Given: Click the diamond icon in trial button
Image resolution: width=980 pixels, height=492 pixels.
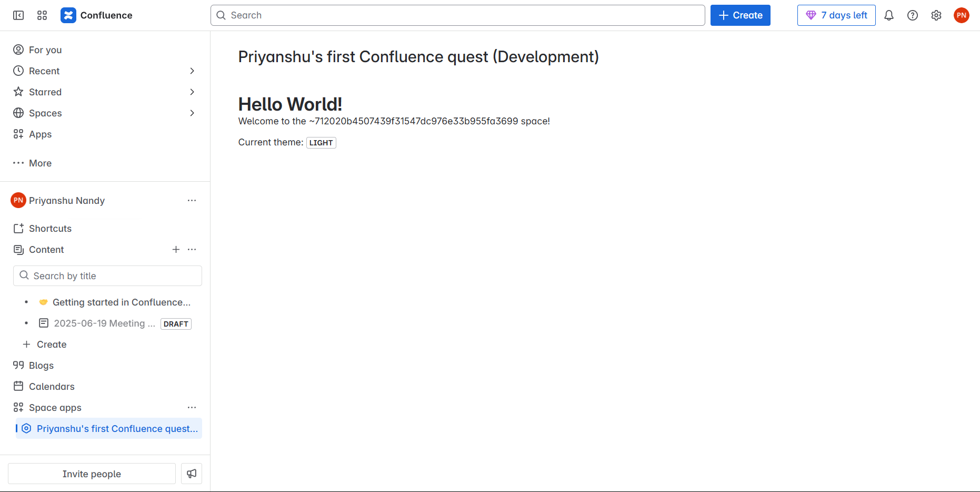Looking at the screenshot, I should [x=811, y=15].
